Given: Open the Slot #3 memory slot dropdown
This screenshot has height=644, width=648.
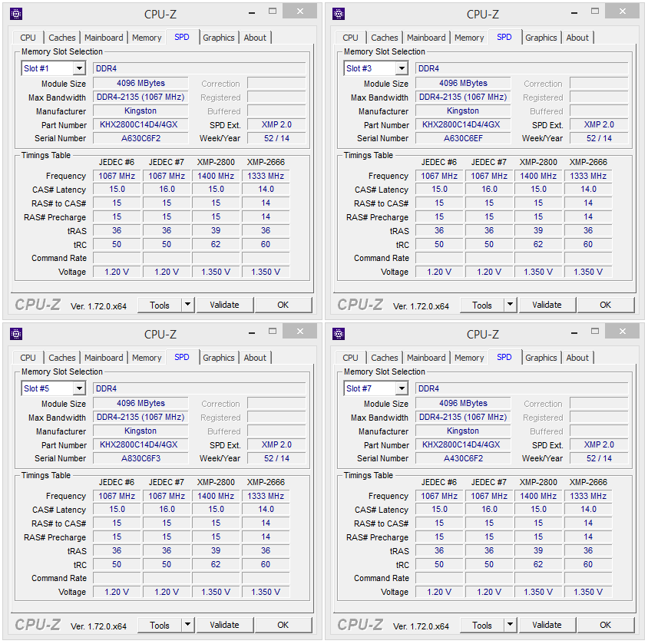Looking at the screenshot, I should (402, 68).
